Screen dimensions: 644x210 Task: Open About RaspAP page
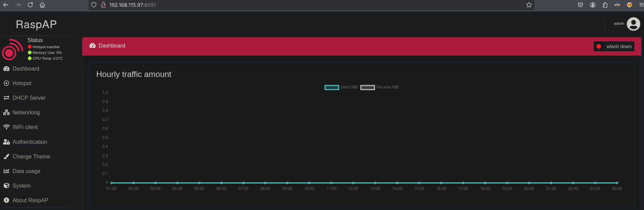(x=30, y=200)
